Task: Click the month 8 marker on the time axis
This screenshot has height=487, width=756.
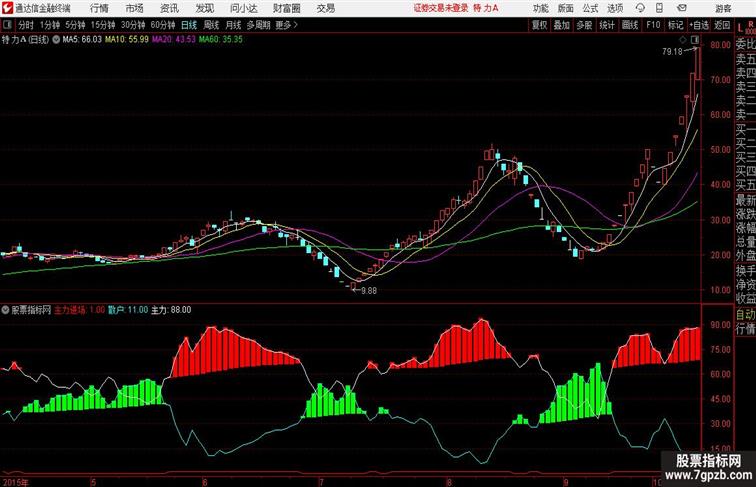Action: [x=449, y=482]
